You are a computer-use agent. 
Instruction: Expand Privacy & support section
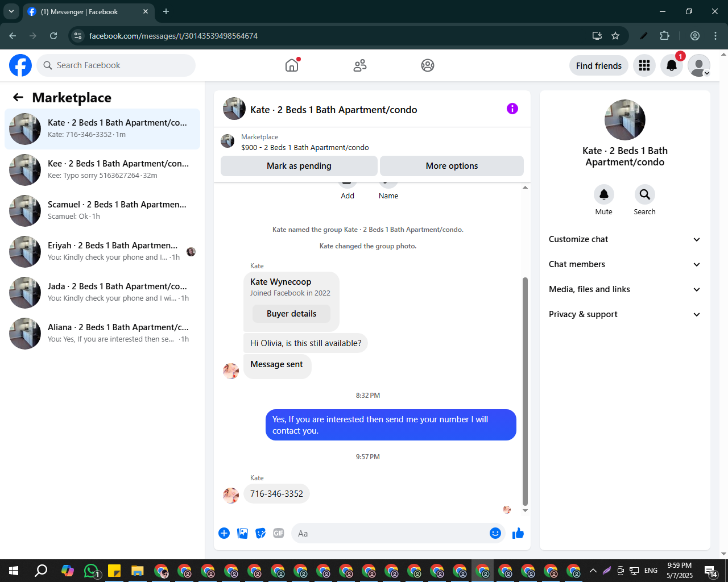(624, 314)
